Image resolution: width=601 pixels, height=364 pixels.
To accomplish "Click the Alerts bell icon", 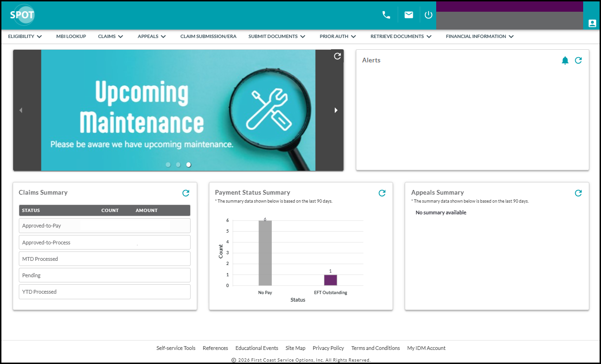I will click(x=565, y=61).
